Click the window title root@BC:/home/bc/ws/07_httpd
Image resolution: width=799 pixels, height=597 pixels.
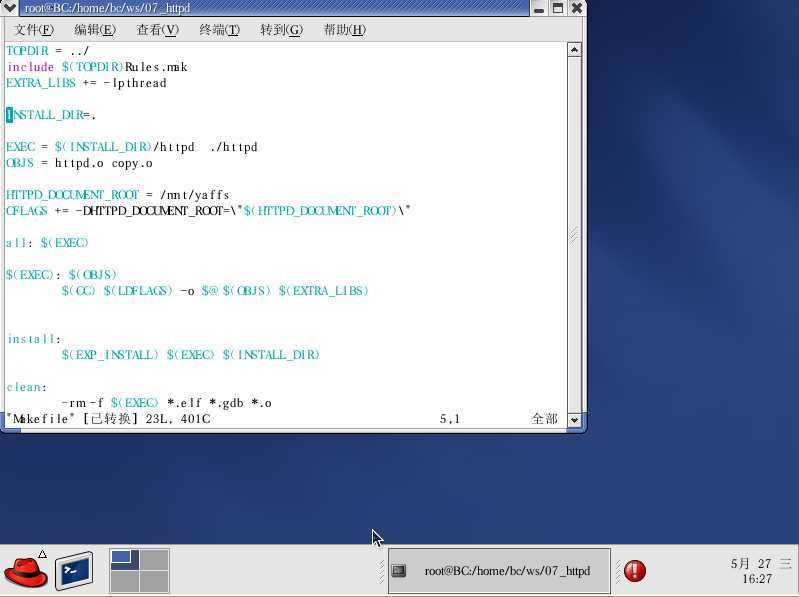[108, 8]
